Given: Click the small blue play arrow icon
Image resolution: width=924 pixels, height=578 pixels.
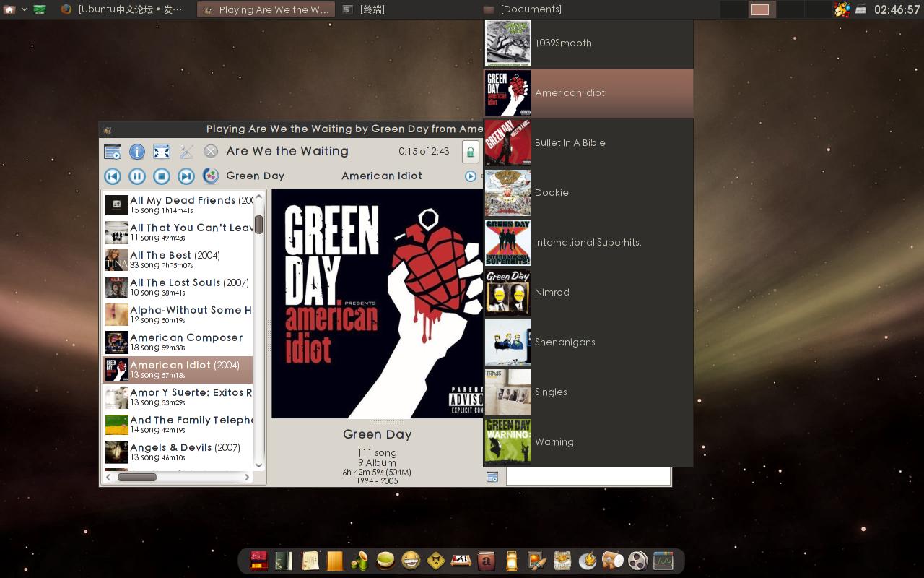Looking at the screenshot, I should (471, 176).
